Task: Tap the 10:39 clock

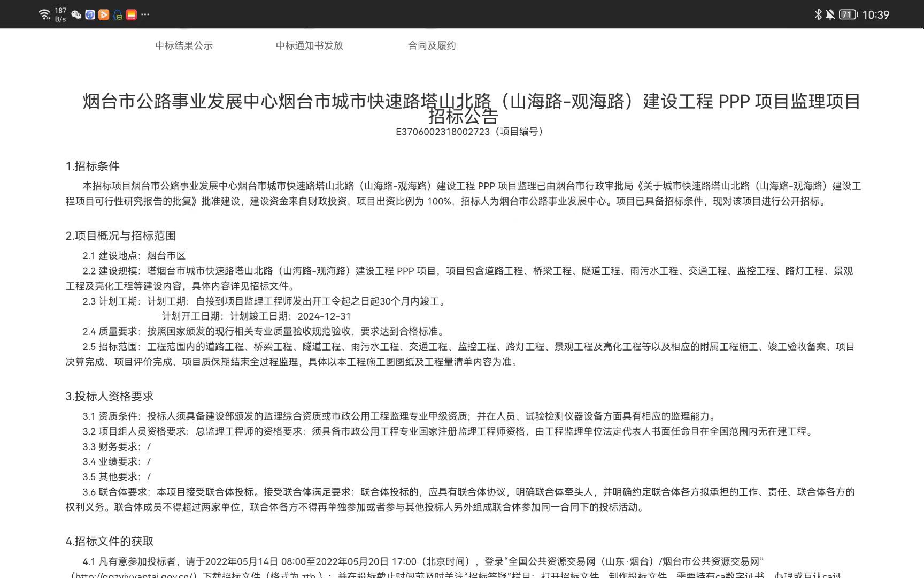Action: click(x=876, y=15)
